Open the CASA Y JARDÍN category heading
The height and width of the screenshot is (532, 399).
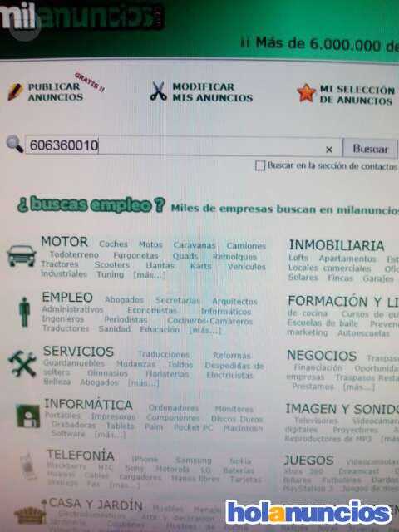point(96,505)
